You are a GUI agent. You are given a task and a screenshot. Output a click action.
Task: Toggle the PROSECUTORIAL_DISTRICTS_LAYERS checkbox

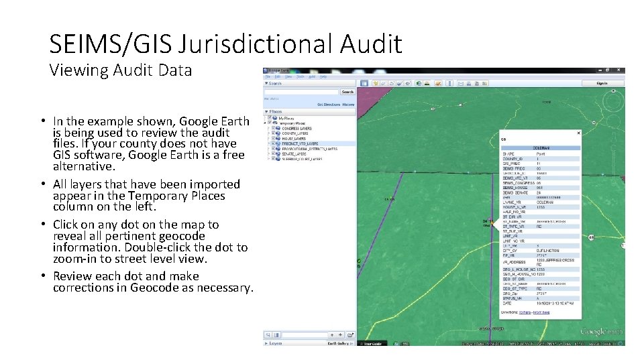[274, 149]
